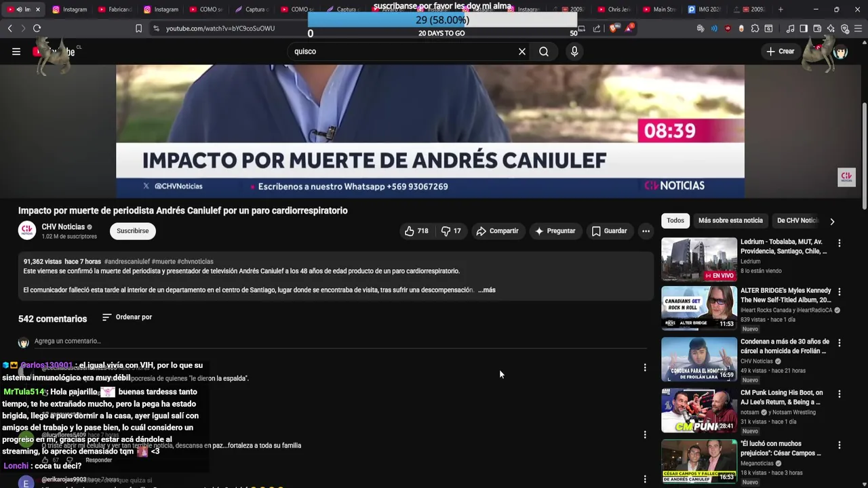Click the page vertical scrollbar
Screen dimensions: 868x488
click(x=864, y=156)
